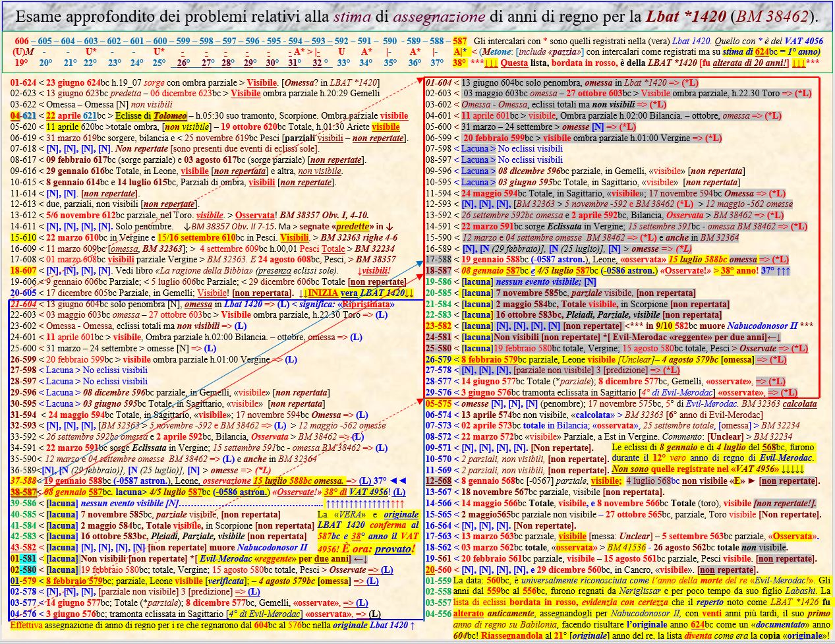This screenshot has height=644, width=835.
Task: Select year "606" in the top year strip
Action: click(22, 41)
